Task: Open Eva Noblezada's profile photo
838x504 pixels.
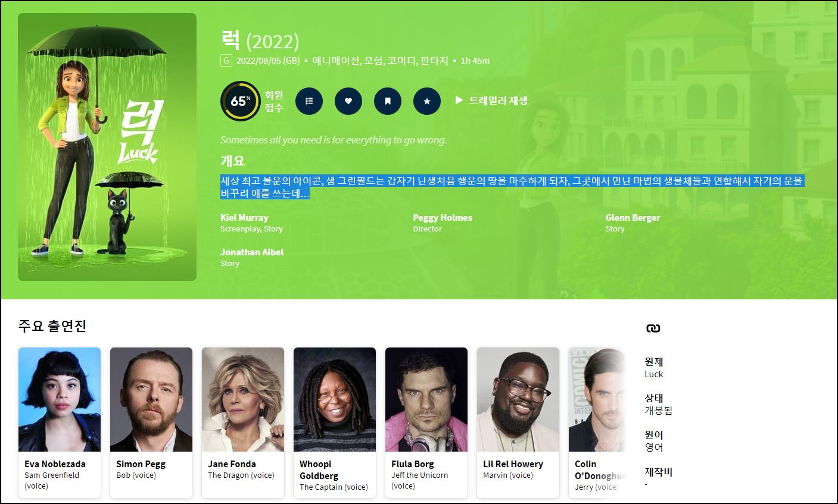Action: (x=60, y=399)
